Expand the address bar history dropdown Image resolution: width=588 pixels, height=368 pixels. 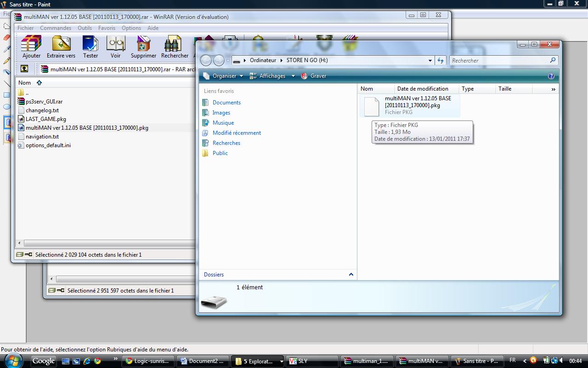430,60
